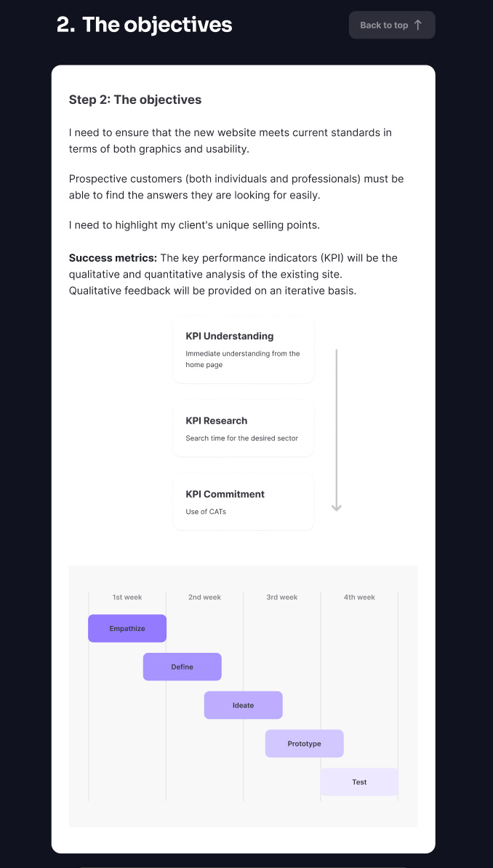
Task: Click the Ideate bar in the timeline
Action: [243, 705]
